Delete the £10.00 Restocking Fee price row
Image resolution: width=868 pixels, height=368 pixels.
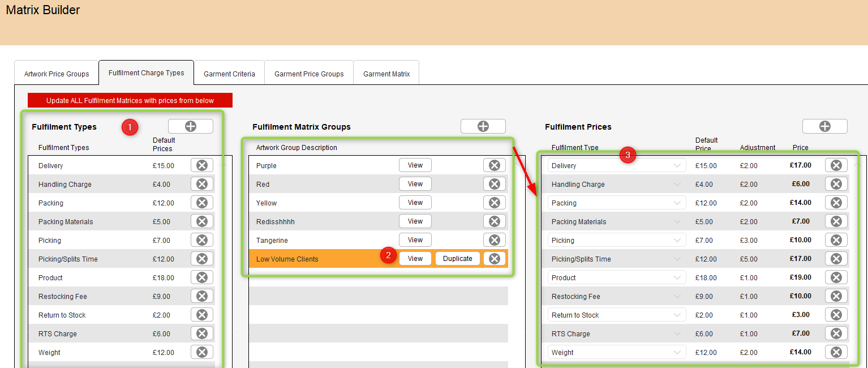836,296
